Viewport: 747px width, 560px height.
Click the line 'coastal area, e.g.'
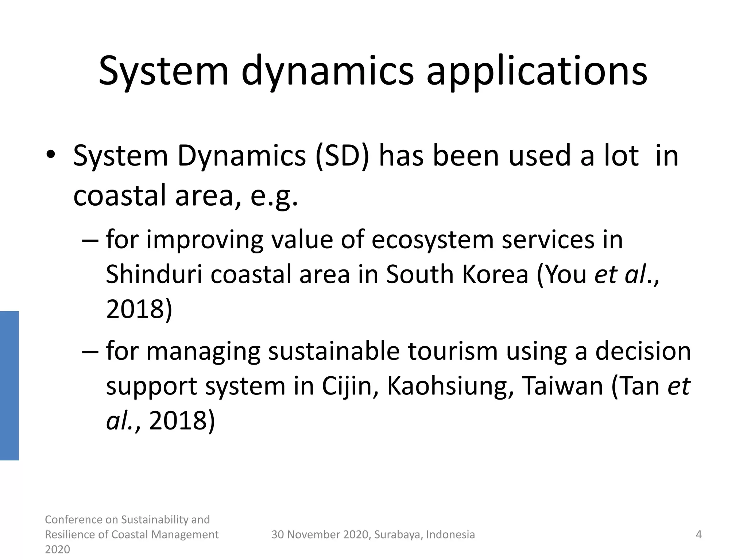(185, 196)
